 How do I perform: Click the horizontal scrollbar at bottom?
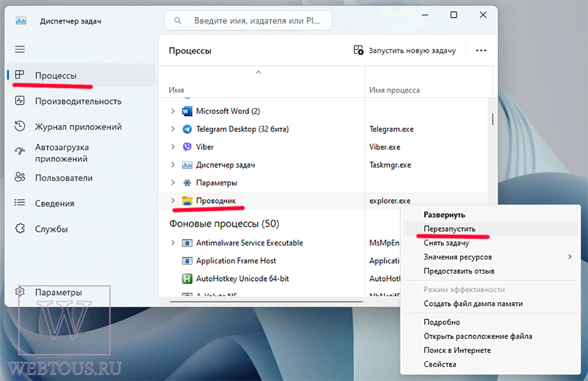pos(266,302)
